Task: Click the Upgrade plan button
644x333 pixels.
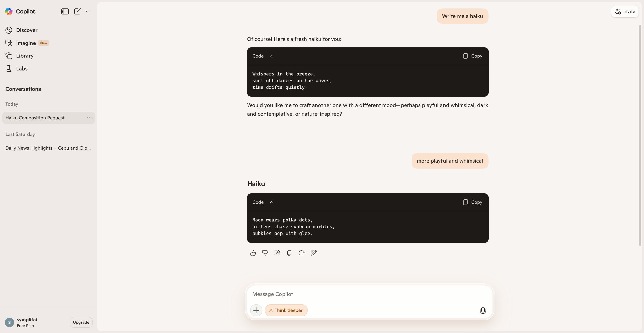Action: tap(81, 322)
